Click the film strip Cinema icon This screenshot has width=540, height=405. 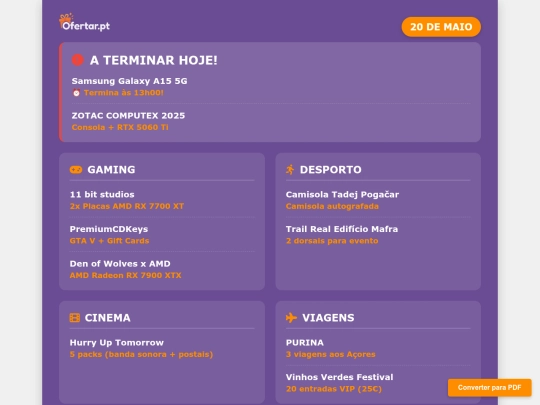click(x=75, y=318)
